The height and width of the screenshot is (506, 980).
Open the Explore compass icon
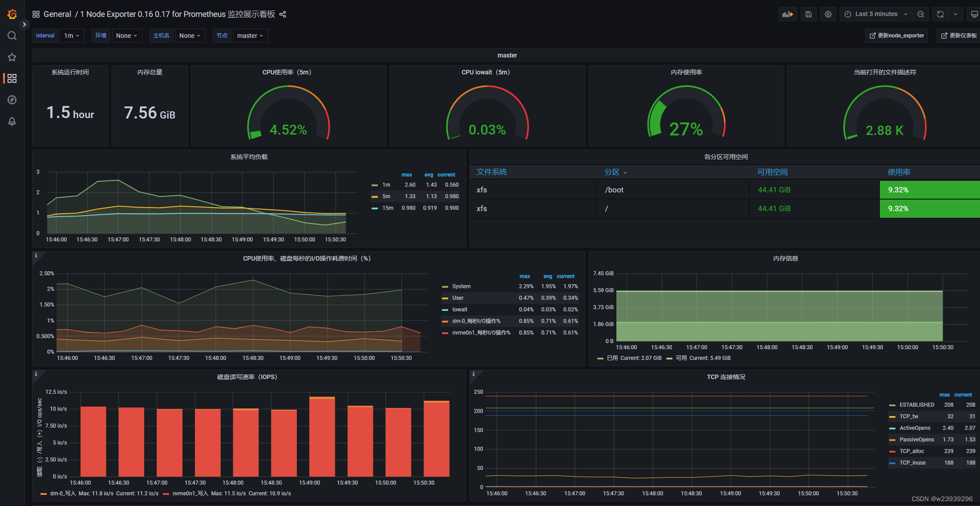12,100
